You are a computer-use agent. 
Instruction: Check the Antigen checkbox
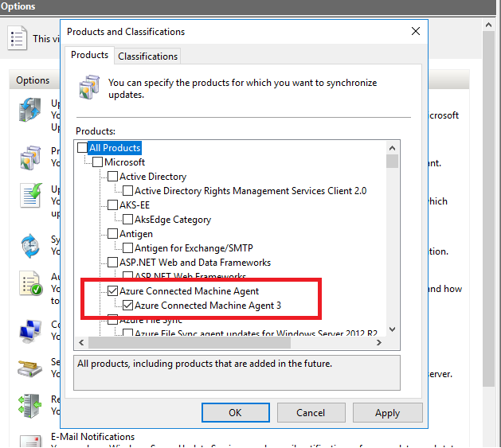112,234
